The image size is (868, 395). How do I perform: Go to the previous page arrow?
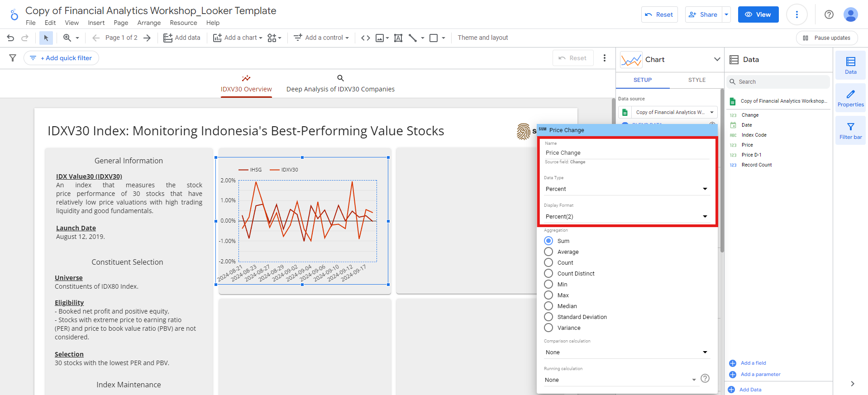[96, 38]
